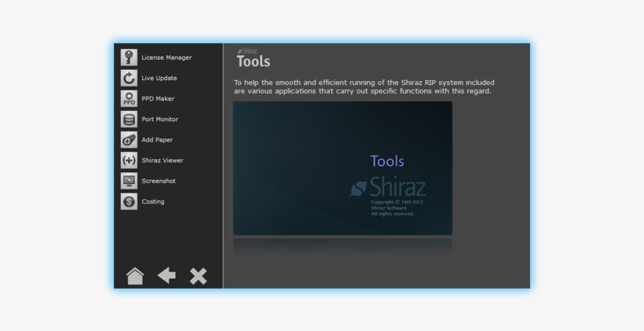Open the License Manager key icon
644x331 pixels.
[x=129, y=57]
